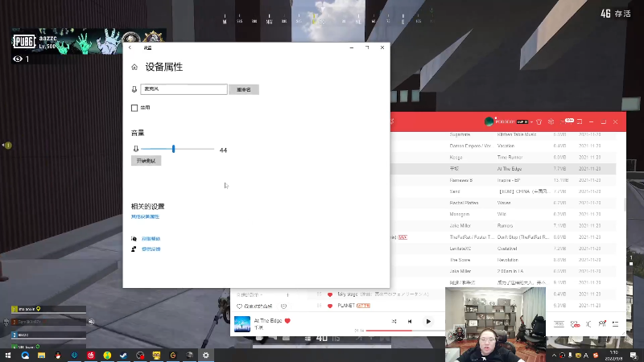This screenshot has width=644, height=362.
Task: Open the Settings gear taskbar icon
Action: (206, 356)
